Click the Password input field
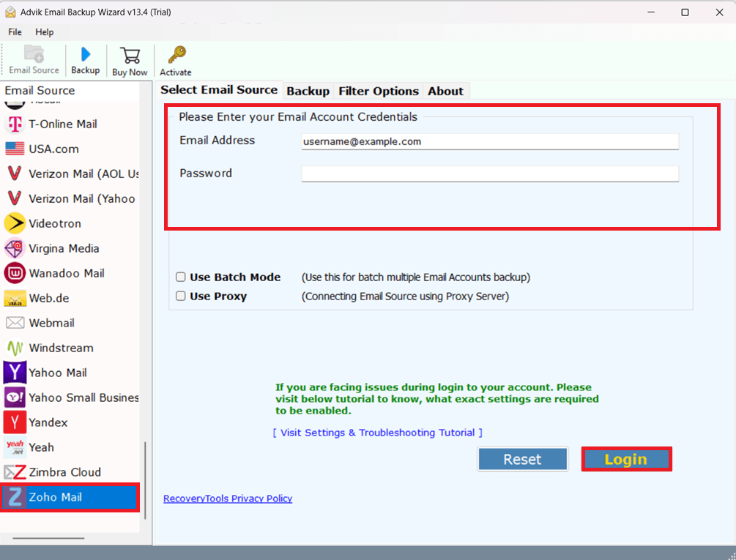This screenshot has height=560, width=736. 490,173
